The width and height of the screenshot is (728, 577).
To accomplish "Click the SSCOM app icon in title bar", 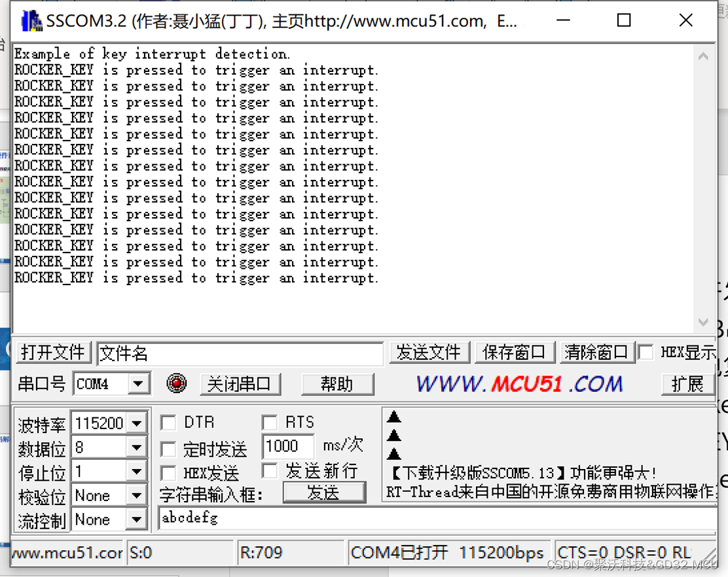I will (31, 21).
